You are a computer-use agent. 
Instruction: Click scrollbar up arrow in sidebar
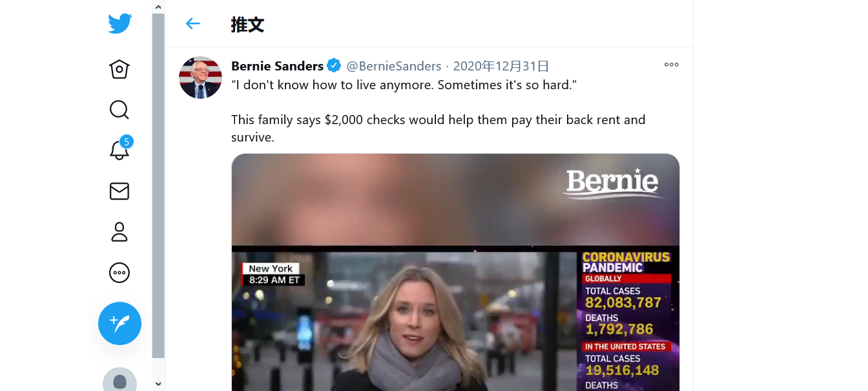tap(158, 6)
